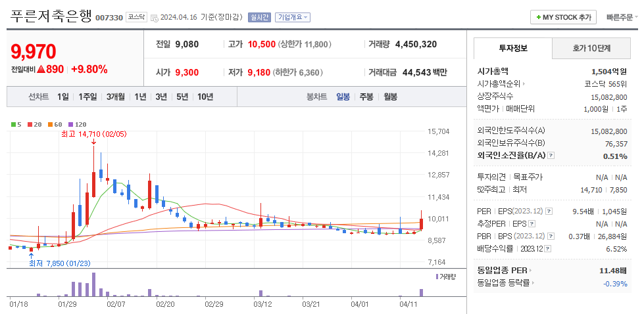The height and width of the screenshot is (314, 644).
Task: Click the +9.80% change value
Action: pos(89,69)
